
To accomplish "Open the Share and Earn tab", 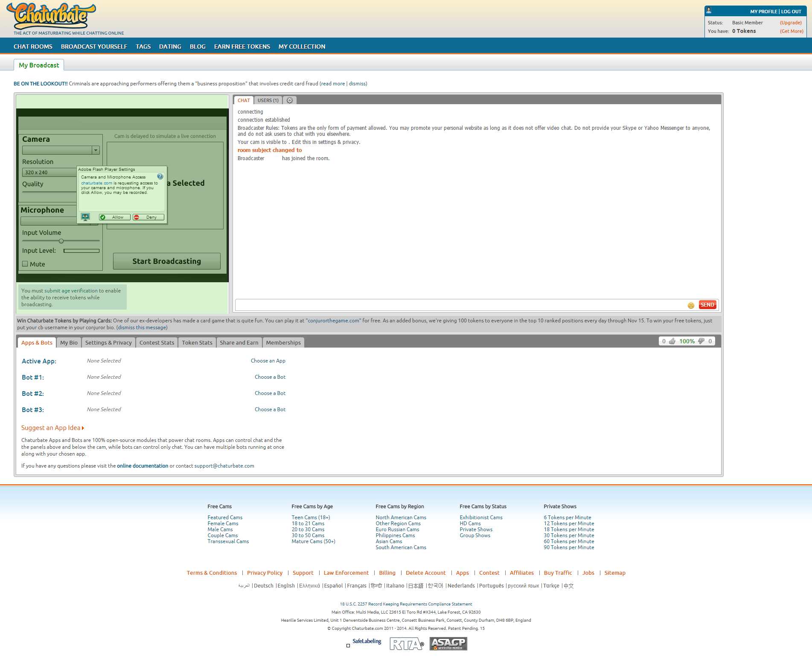I will (239, 342).
